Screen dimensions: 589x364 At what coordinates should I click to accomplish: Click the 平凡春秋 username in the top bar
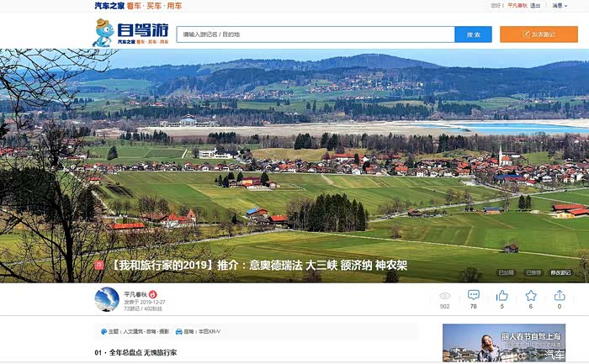click(517, 6)
